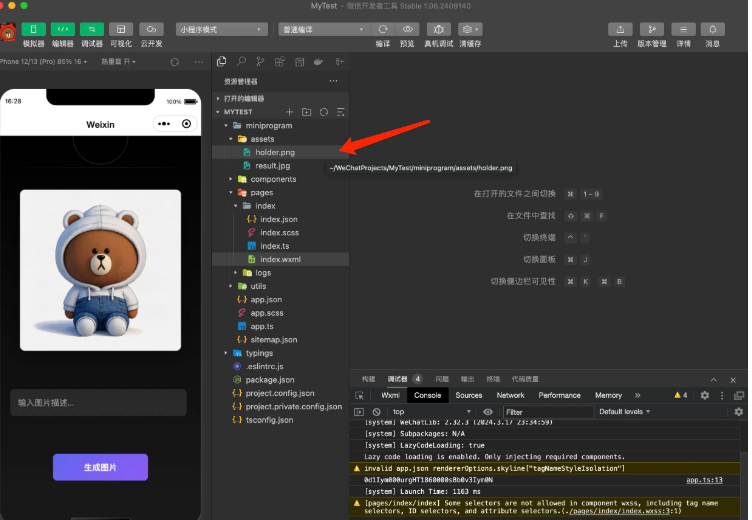Create a new file in MYTEST
Viewport: 752px width, 520px height.
(x=289, y=112)
